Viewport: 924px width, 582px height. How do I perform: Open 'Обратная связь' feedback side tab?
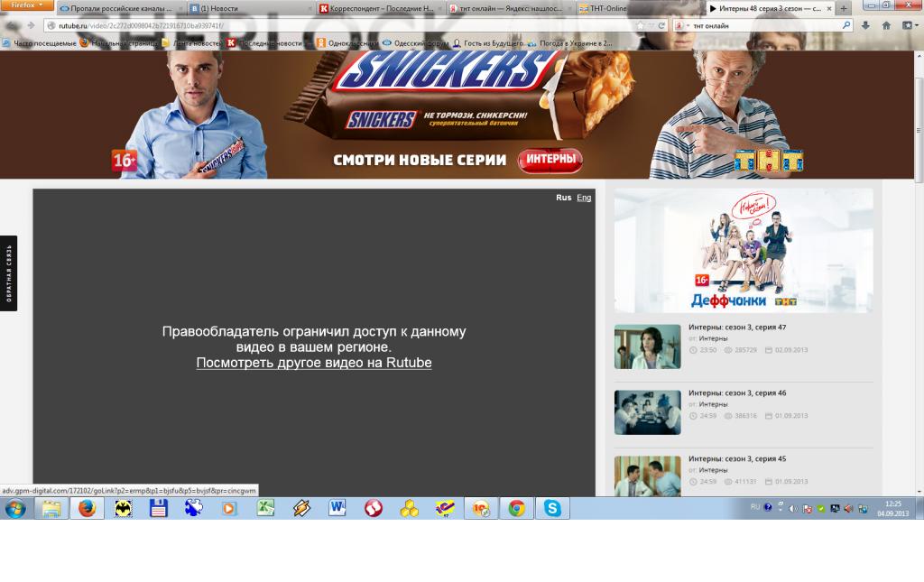click(8, 273)
